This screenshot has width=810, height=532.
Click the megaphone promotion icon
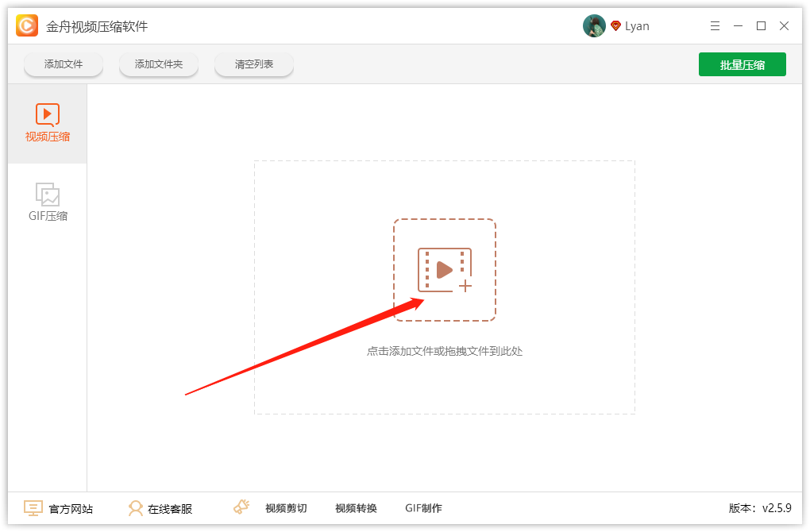point(241,507)
